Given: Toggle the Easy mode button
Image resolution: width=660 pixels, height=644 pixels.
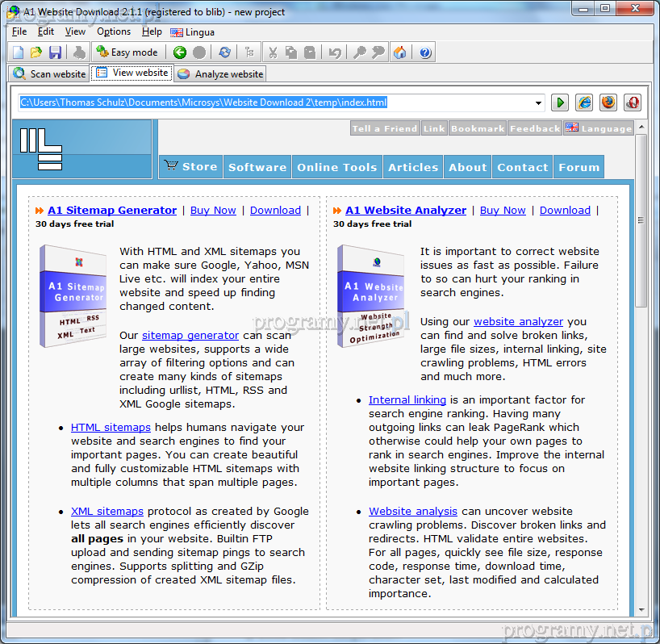Looking at the screenshot, I should [127, 52].
